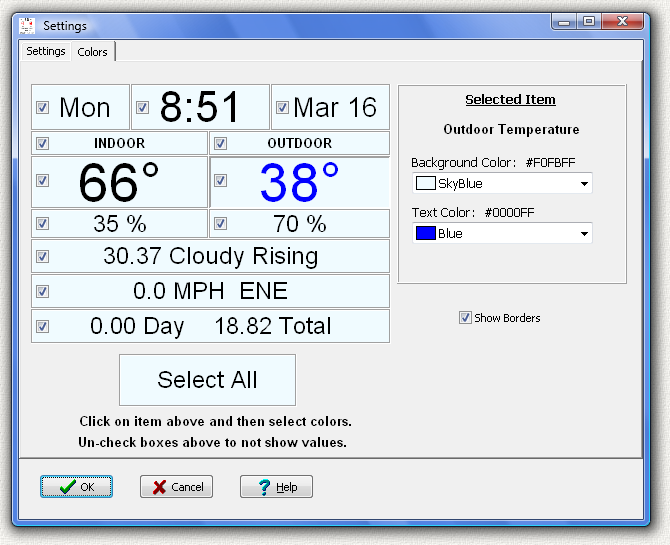
Task: Select the Colors tab
Action: 92,52
